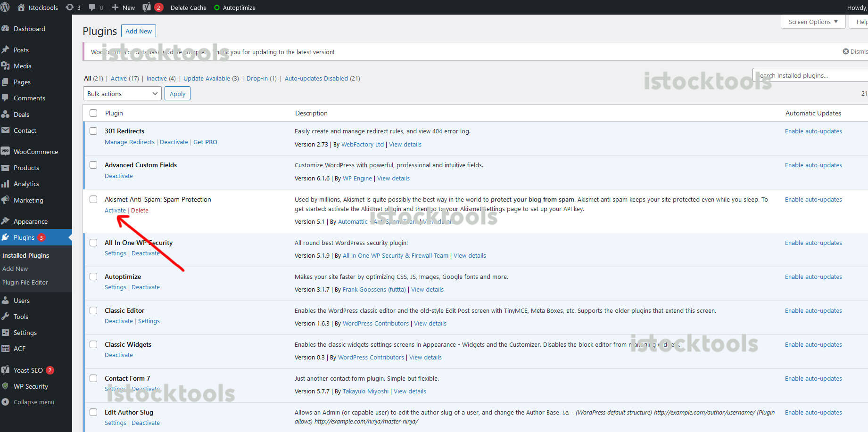868x432 pixels.
Task: Tick the Advanced Custom Fields checkbox
Action: (x=93, y=165)
